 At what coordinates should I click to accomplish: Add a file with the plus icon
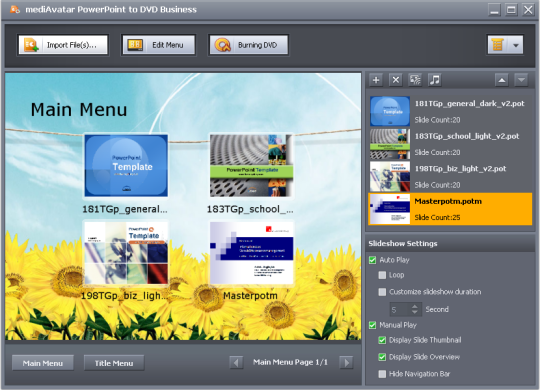376,80
